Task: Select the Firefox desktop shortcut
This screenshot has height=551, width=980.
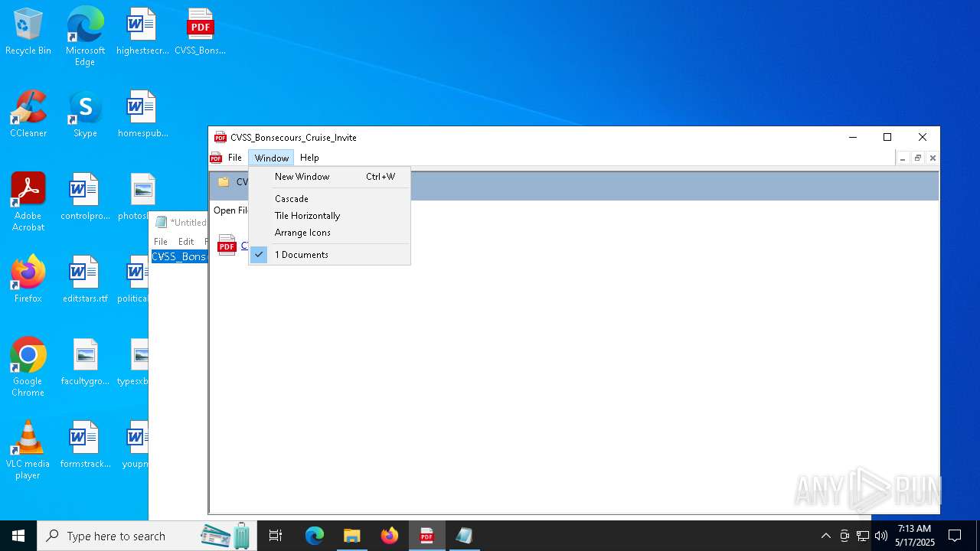Action: click(x=28, y=279)
